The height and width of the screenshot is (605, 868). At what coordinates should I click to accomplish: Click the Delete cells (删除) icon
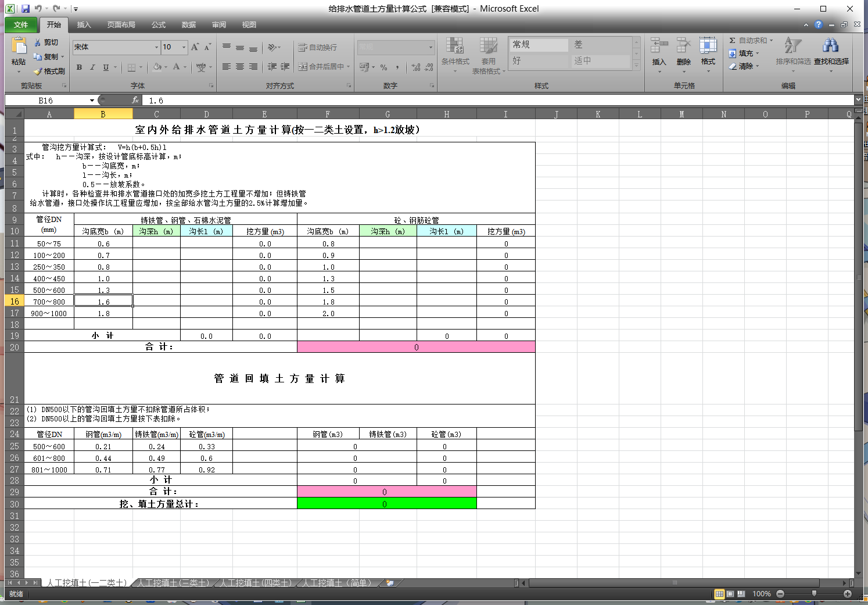click(x=684, y=46)
